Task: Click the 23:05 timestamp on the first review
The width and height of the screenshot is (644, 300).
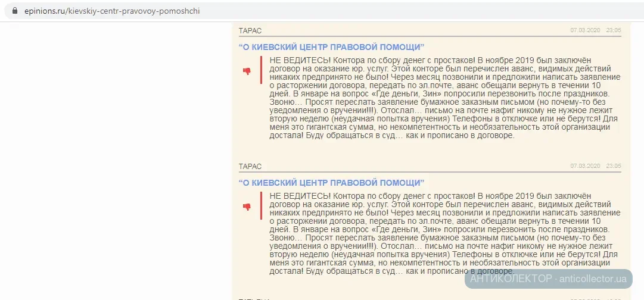Action: pyautogui.click(x=614, y=30)
